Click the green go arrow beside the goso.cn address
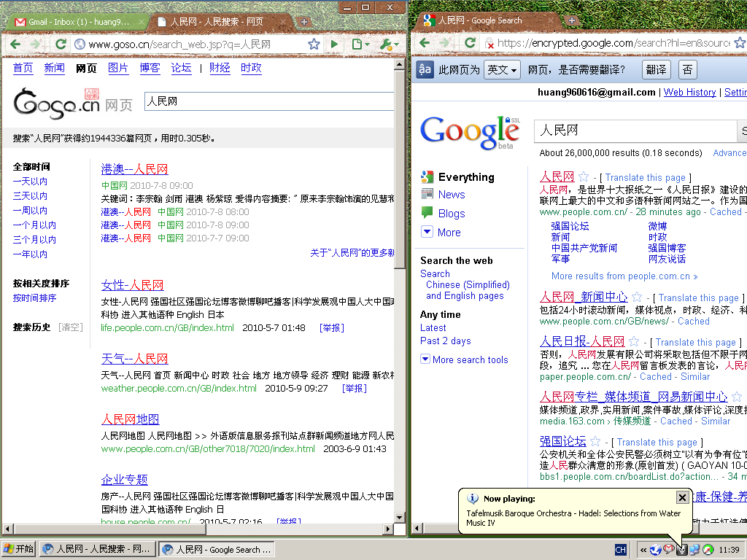This screenshot has width=747, height=560. [x=334, y=44]
